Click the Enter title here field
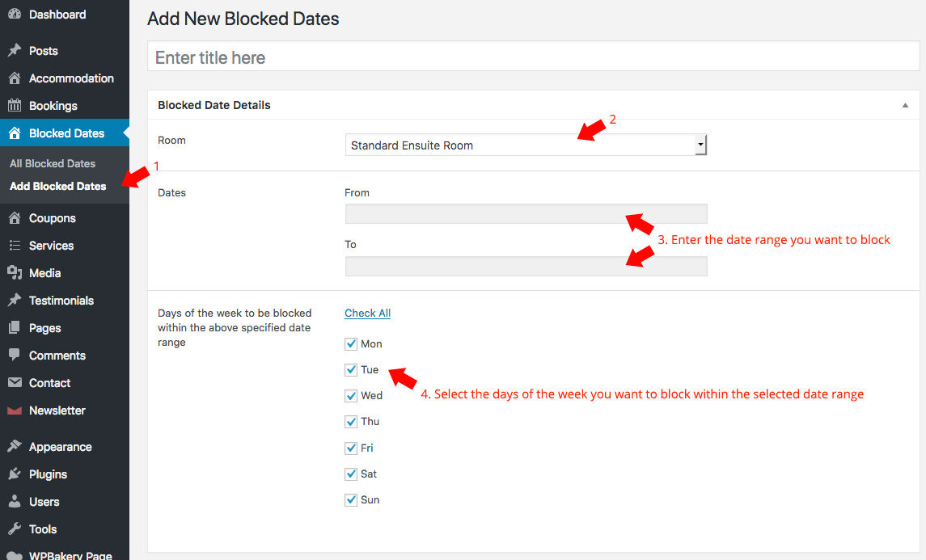Screen dimensions: 926x560 click(x=533, y=57)
